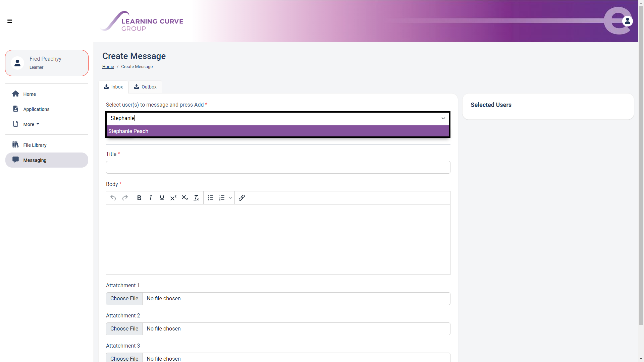Screen dimensions: 644x362
Task: Open the Fred Peachyy learner profile card
Action: 47,63
